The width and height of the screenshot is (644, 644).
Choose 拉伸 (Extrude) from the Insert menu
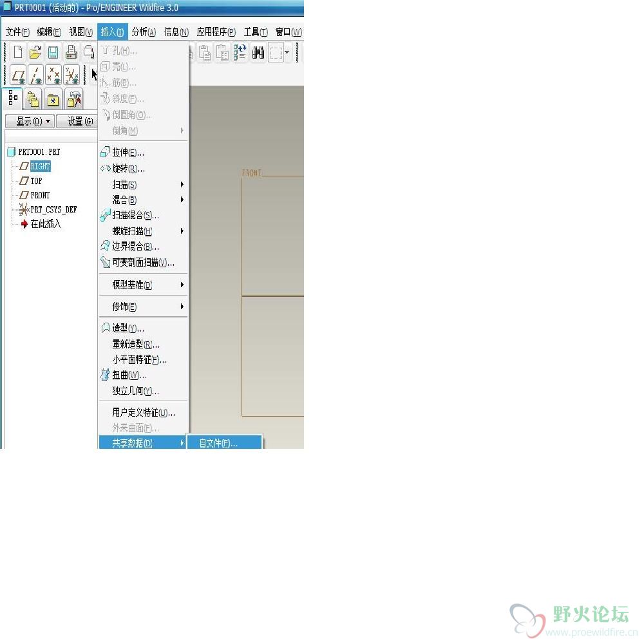143,153
